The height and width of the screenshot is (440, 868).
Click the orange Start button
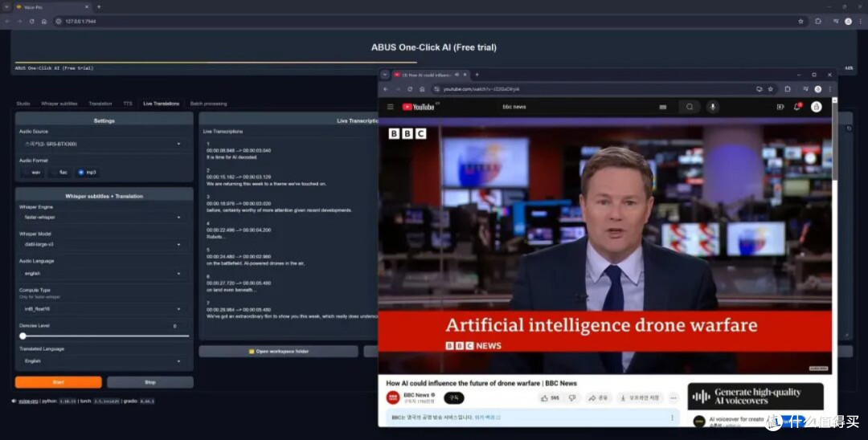pos(58,382)
